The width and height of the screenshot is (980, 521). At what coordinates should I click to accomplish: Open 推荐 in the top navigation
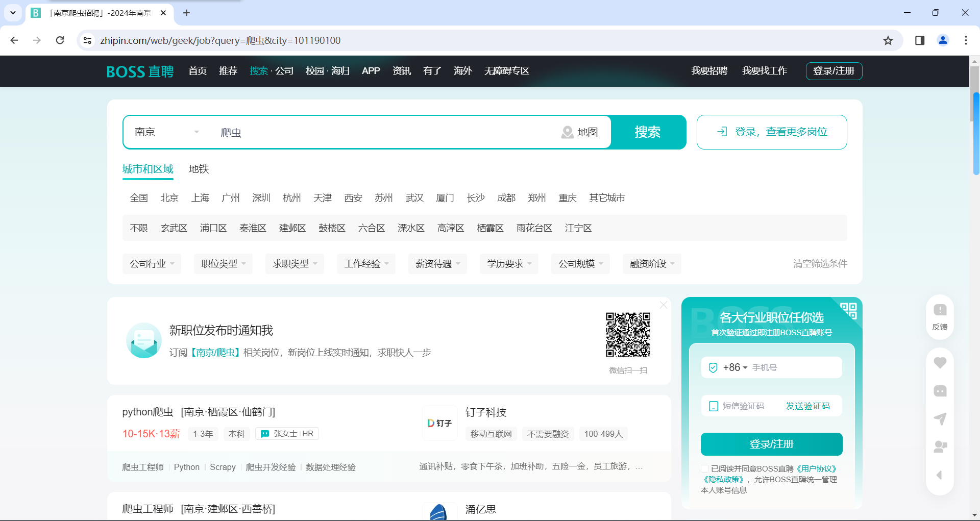pyautogui.click(x=228, y=71)
